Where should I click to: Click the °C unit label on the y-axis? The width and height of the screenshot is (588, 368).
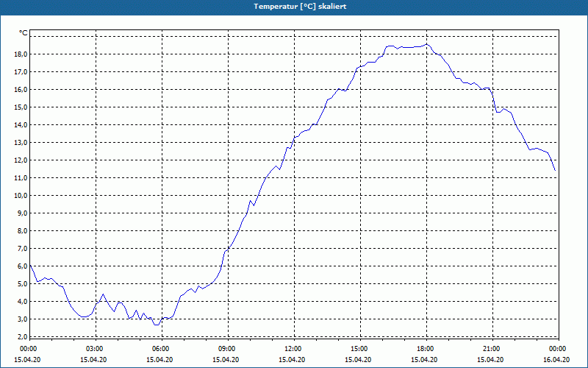[x=24, y=33]
